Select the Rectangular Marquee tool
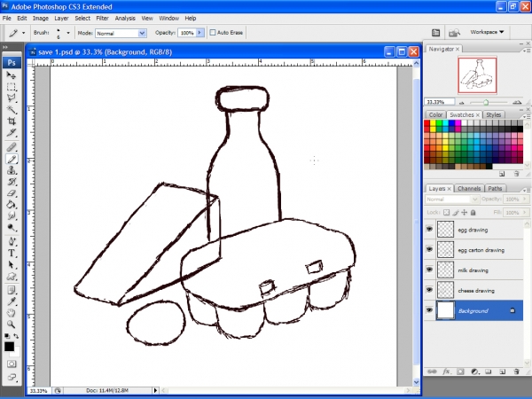532x399 pixels. point(12,87)
